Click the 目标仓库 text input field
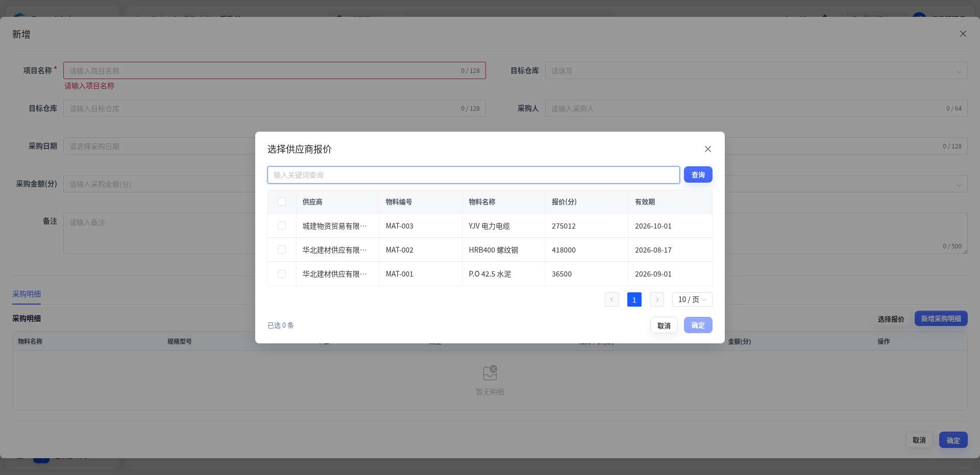This screenshot has width=980, height=475. [274, 108]
